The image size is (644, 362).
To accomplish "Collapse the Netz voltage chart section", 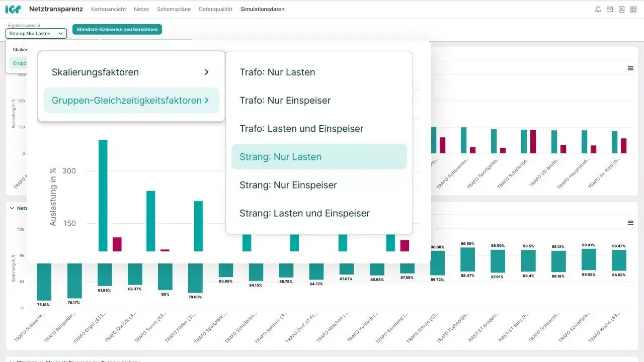I will pos(12,208).
